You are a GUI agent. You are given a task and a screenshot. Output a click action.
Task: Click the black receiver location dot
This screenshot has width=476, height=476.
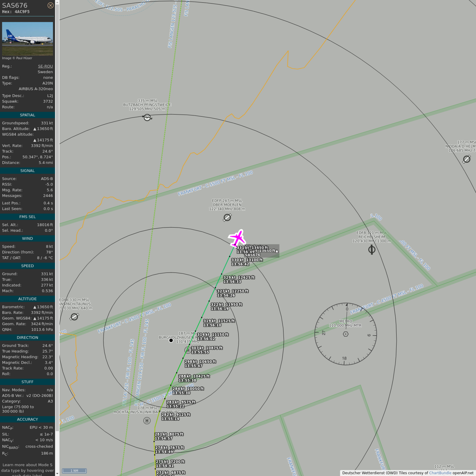pos(171,340)
